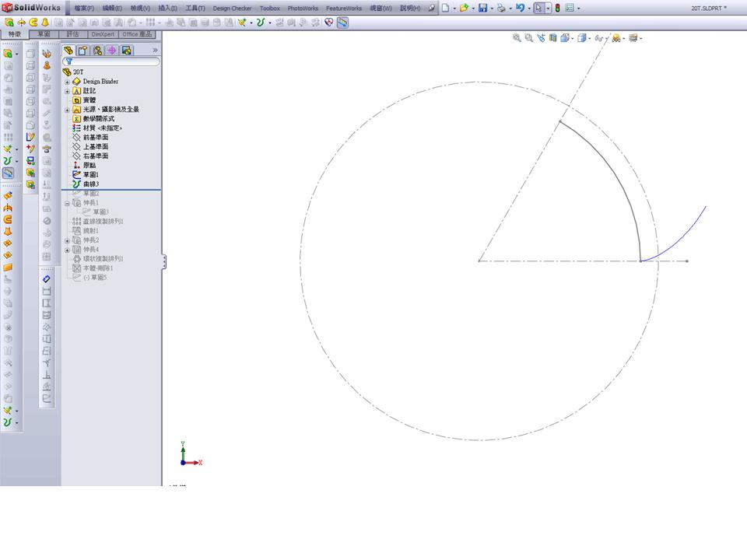This screenshot has height=560, width=747.
Task: Expand the 光源、攝影機及全景 node
Action: [x=67, y=110]
